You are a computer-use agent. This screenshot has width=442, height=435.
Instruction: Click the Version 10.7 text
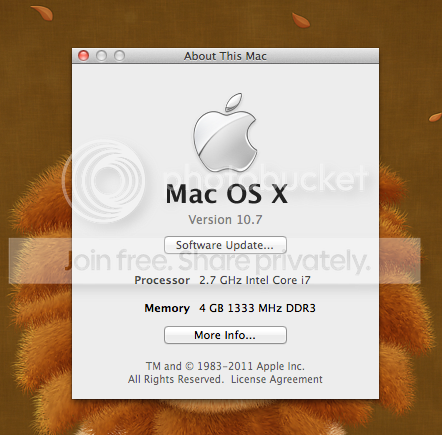(225, 220)
